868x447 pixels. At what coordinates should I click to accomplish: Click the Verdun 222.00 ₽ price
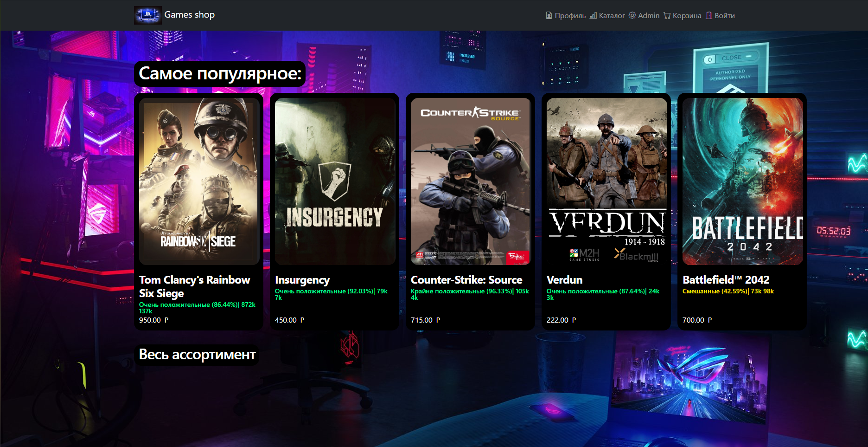point(561,320)
